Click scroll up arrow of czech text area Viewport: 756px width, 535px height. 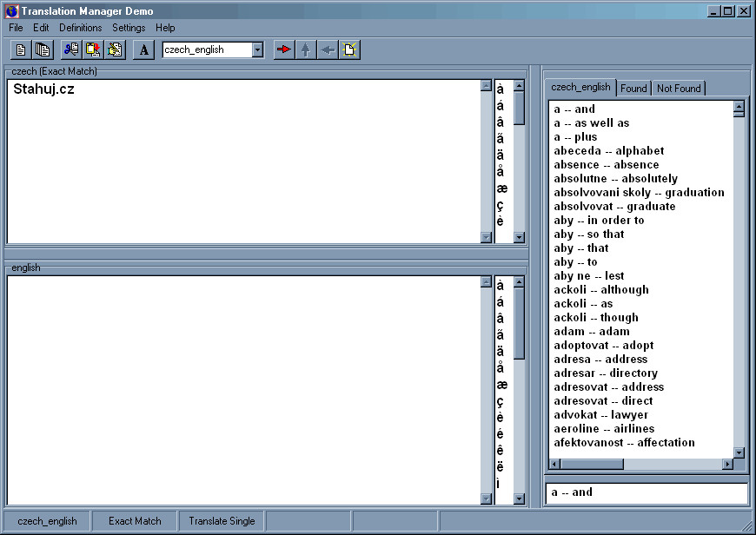point(486,86)
